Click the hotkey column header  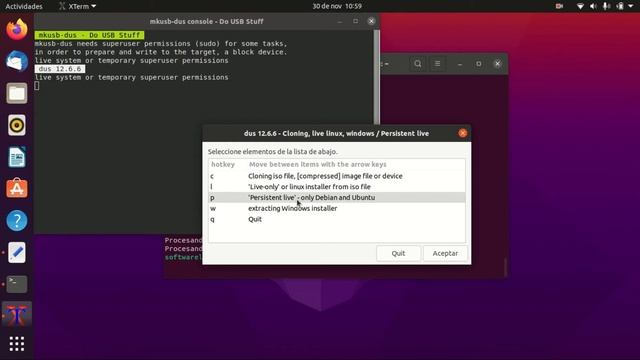click(x=223, y=164)
